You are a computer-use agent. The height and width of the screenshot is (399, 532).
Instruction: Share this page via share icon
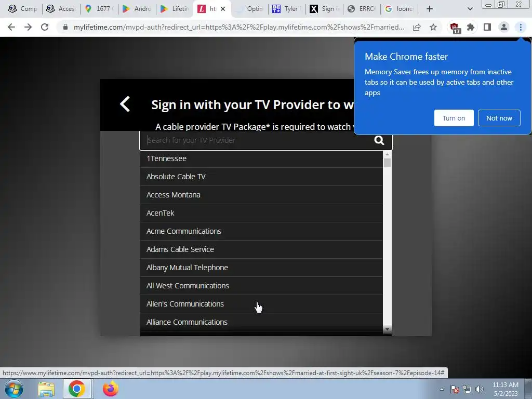click(417, 27)
